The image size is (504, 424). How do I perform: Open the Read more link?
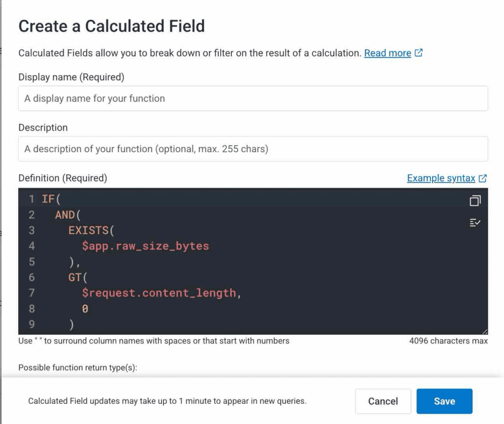click(387, 53)
